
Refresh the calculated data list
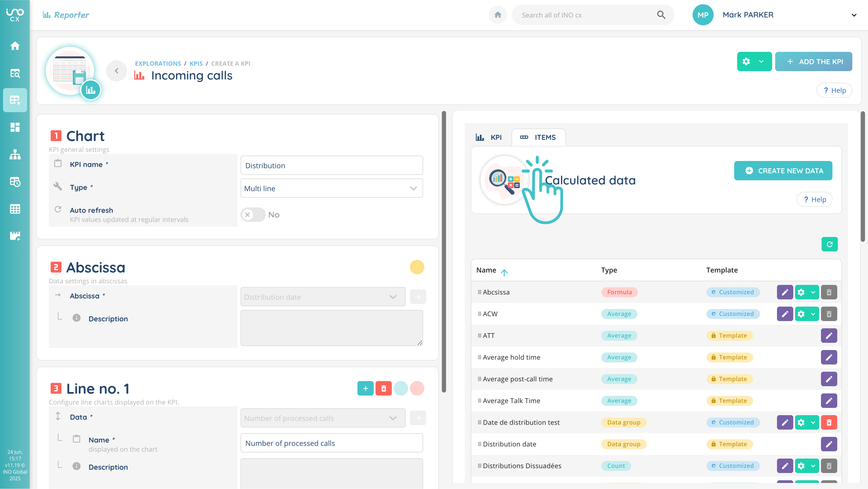point(829,244)
